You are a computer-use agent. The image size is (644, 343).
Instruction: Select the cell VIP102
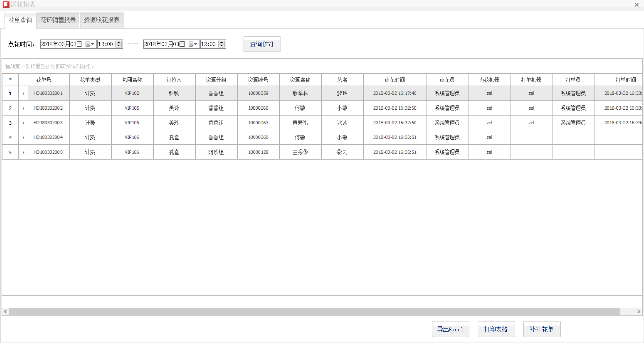click(132, 93)
